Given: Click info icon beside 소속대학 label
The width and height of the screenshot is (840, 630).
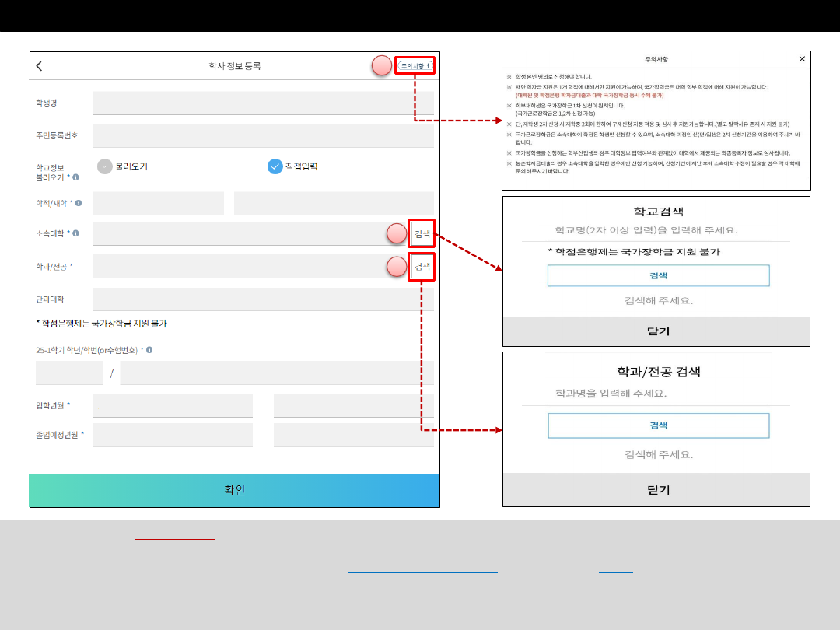Looking at the screenshot, I should coord(75,233).
